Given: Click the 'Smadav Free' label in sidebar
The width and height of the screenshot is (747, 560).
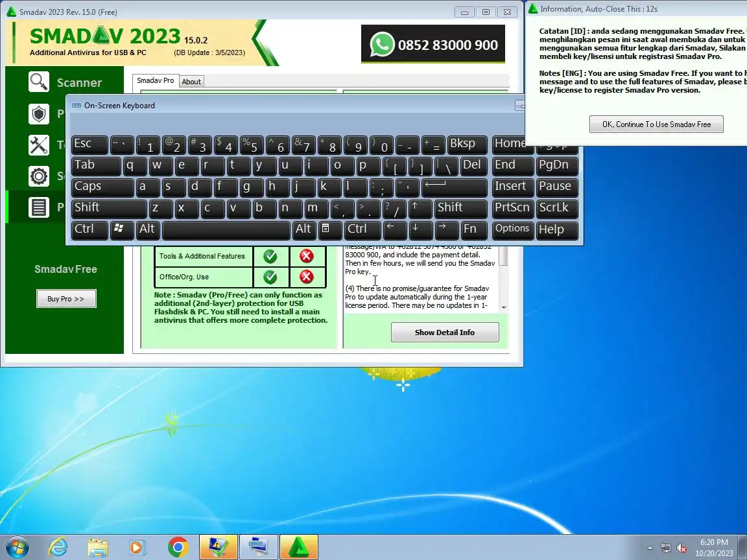Looking at the screenshot, I should [65, 269].
